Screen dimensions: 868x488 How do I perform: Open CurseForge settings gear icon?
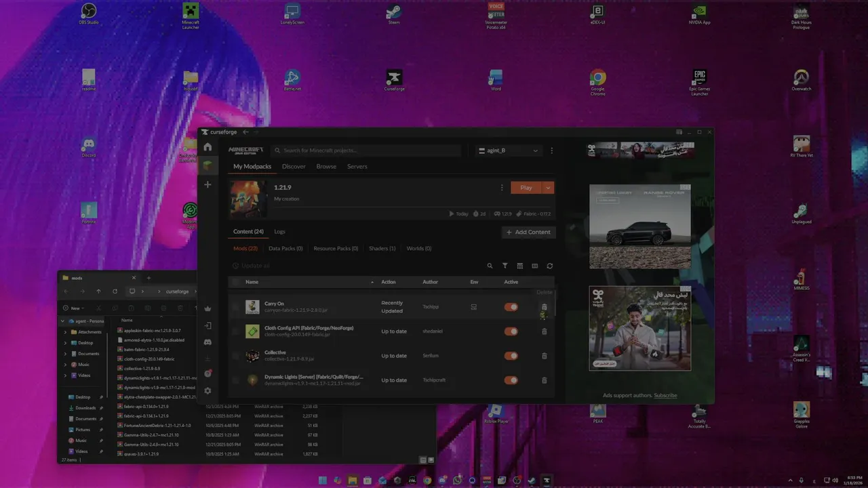[x=208, y=390]
